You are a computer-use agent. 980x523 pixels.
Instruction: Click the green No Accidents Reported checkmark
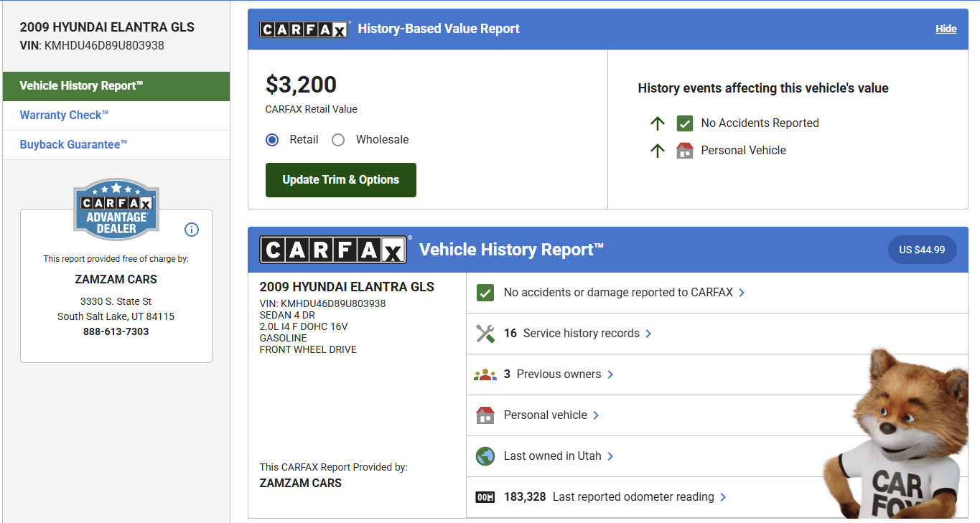pos(684,123)
